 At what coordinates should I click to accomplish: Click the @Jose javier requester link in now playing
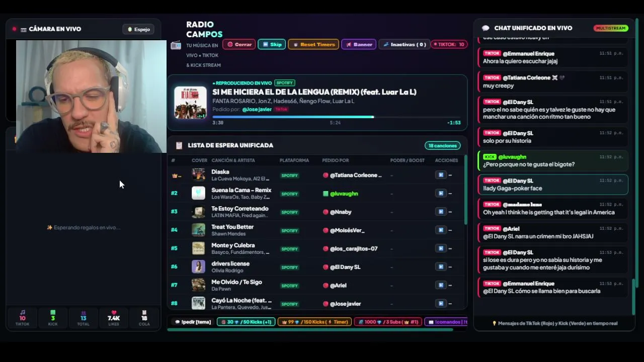pyautogui.click(x=257, y=109)
